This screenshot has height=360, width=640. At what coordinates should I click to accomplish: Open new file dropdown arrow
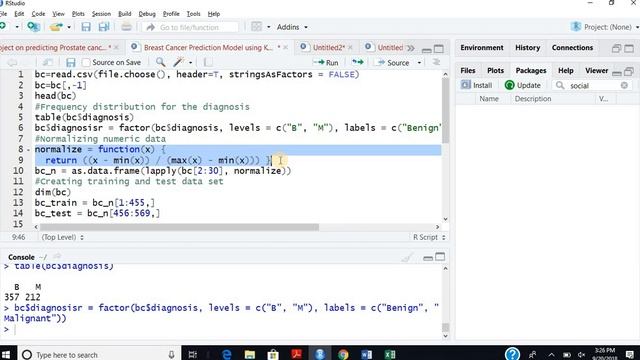[17, 27]
